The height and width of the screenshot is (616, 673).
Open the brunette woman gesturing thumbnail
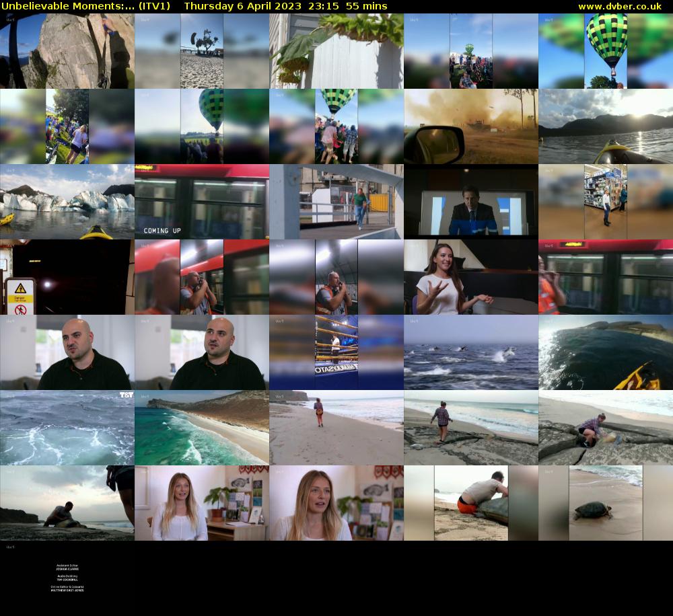coord(471,277)
